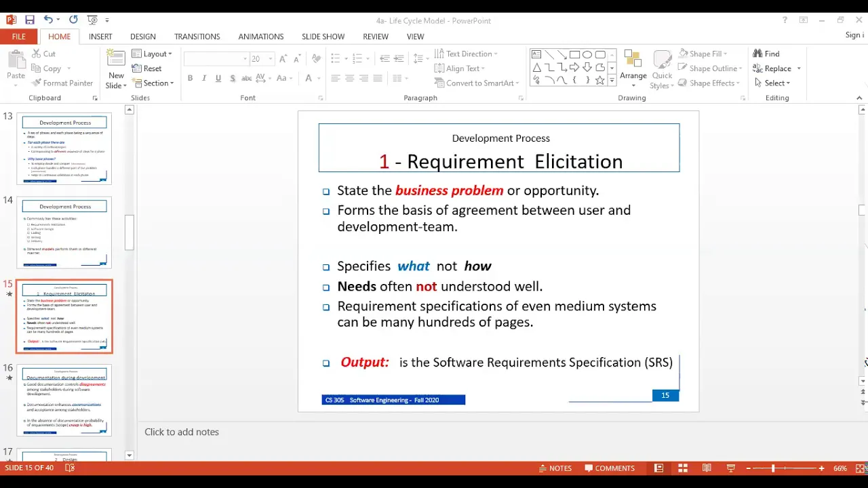
Task: Open the Shape Fill dropdown
Action: 703,54
